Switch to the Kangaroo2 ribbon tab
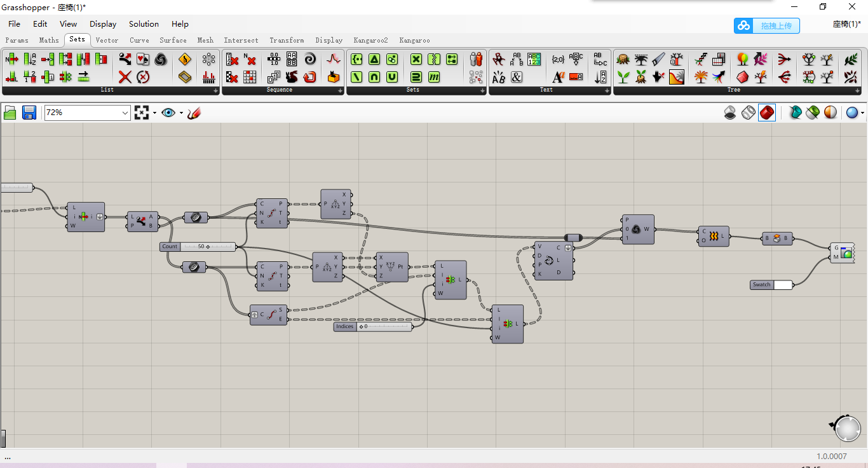 (x=370, y=40)
